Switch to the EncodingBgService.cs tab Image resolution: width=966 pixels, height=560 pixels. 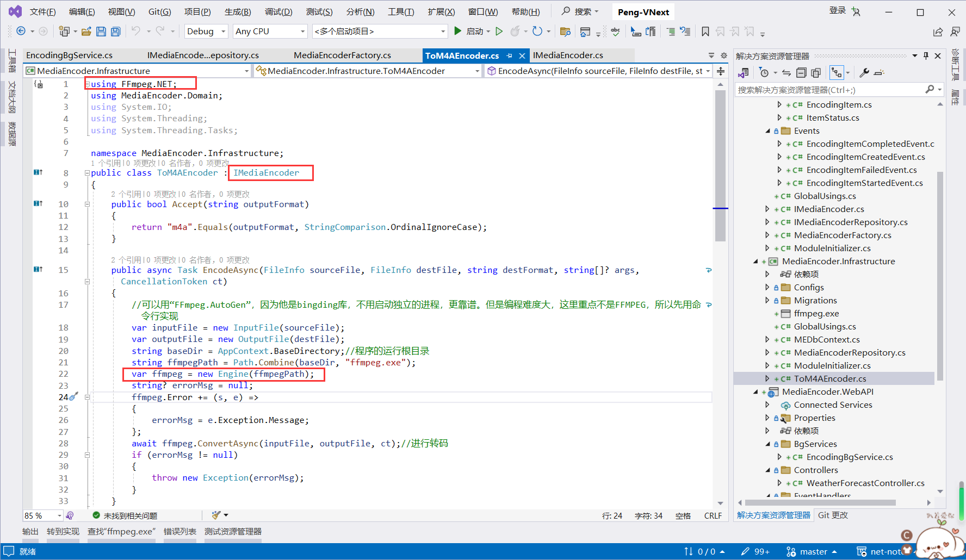[x=70, y=55]
